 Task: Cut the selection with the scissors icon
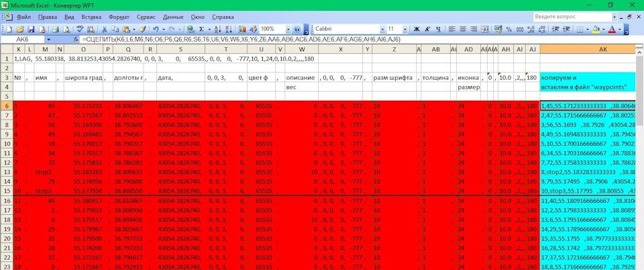coord(105,30)
